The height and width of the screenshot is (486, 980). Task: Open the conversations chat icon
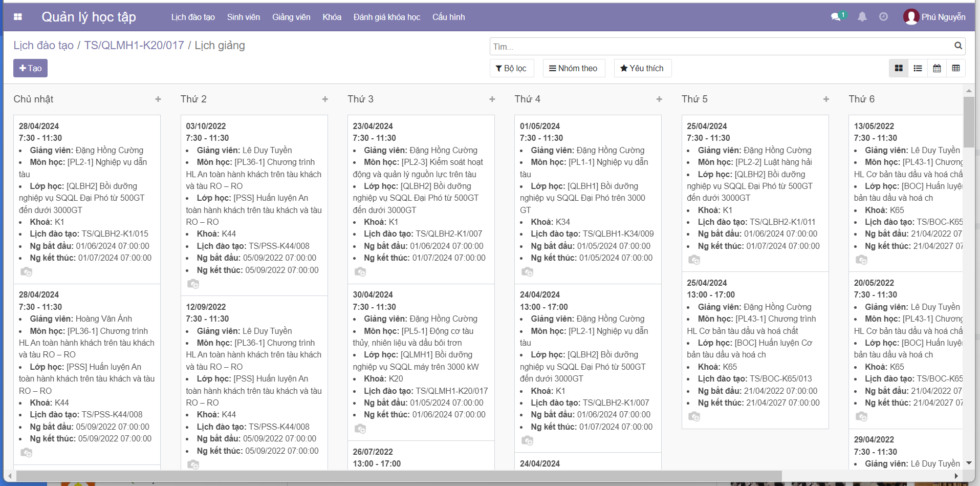click(x=836, y=17)
